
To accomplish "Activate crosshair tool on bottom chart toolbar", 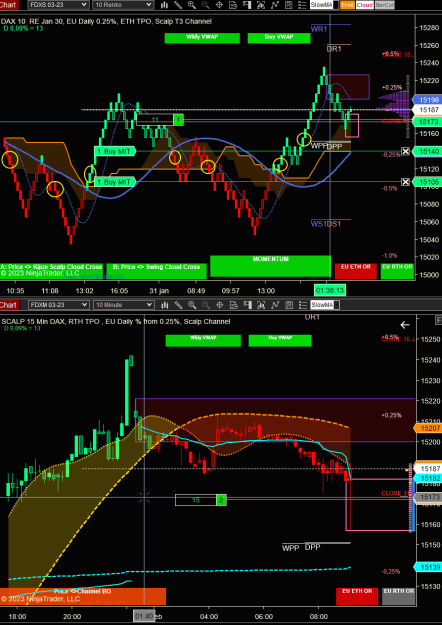I will click(220, 305).
